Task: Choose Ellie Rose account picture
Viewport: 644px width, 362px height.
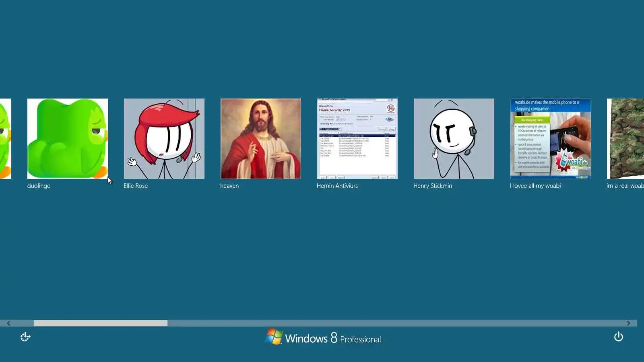Action: click(x=164, y=139)
